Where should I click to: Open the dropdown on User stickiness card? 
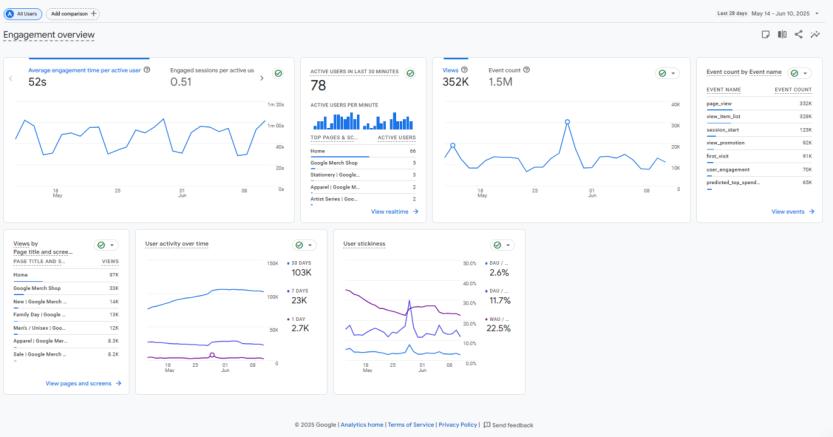click(508, 245)
